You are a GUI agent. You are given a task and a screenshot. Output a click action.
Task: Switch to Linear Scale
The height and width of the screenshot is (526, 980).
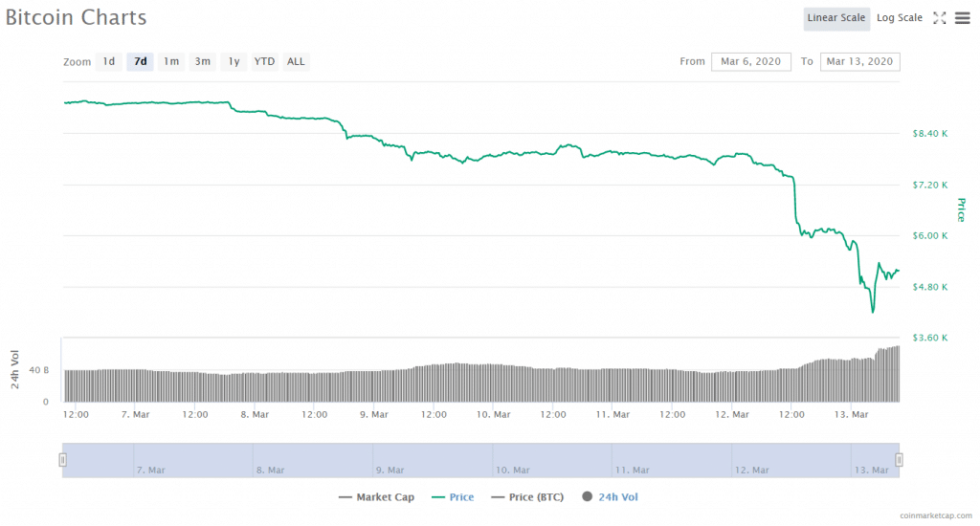pyautogui.click(x=836, y=17)
